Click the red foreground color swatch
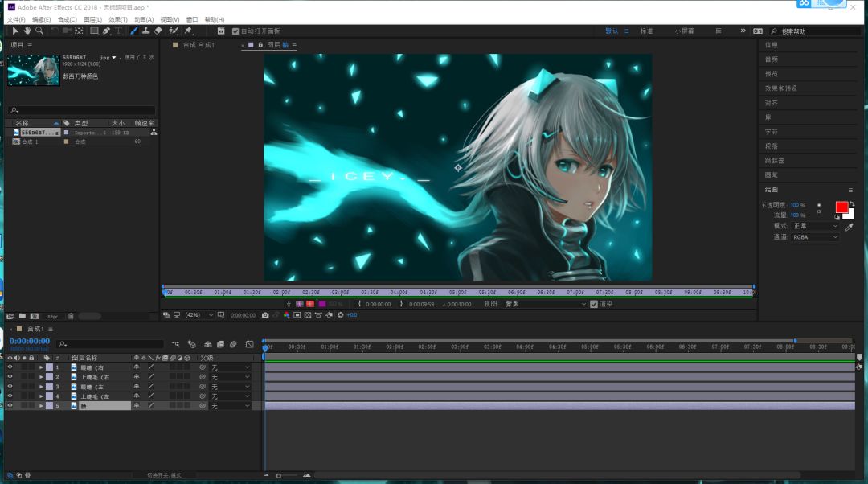This screenshot has width=868, height=484. pos(841,207)
